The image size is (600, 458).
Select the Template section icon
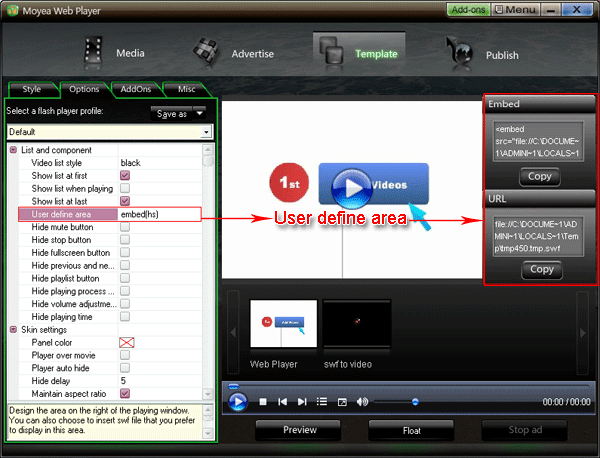click(331, 51)
